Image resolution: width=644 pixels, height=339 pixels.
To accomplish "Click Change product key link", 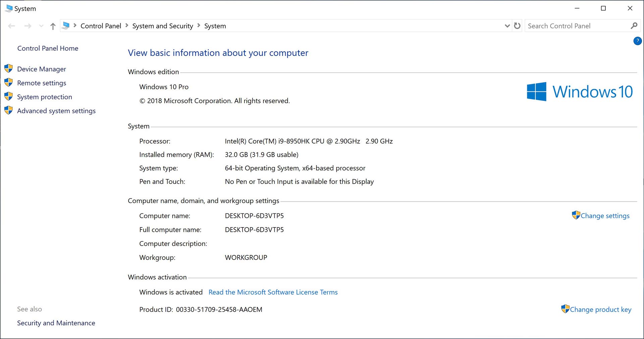I will coord(600,310).
